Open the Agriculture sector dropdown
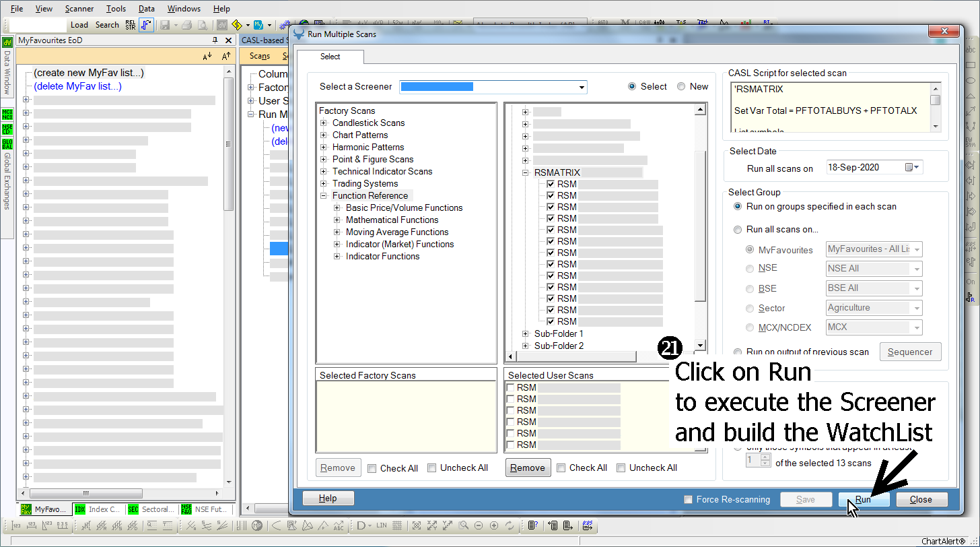The height and width of the screenshot is (547, 980). [x=916, y=308]
